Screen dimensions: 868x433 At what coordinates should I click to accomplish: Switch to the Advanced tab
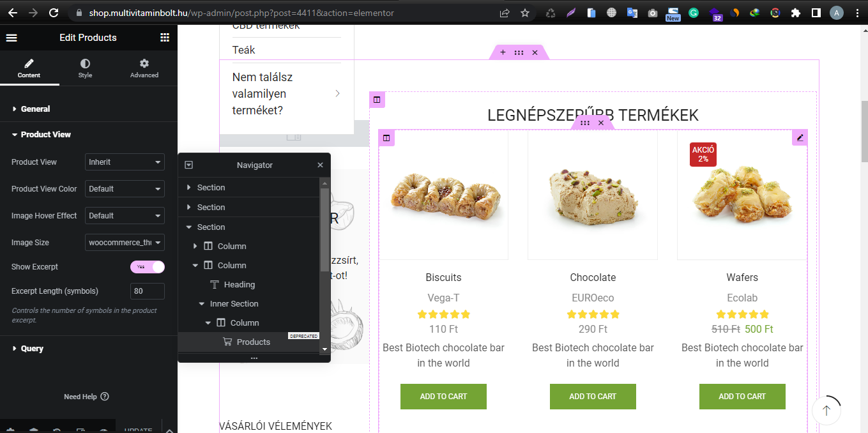[x=144, y=68]
